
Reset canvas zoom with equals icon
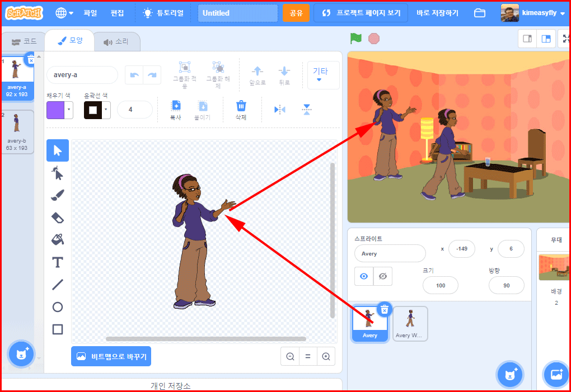(x=308, y=356)
